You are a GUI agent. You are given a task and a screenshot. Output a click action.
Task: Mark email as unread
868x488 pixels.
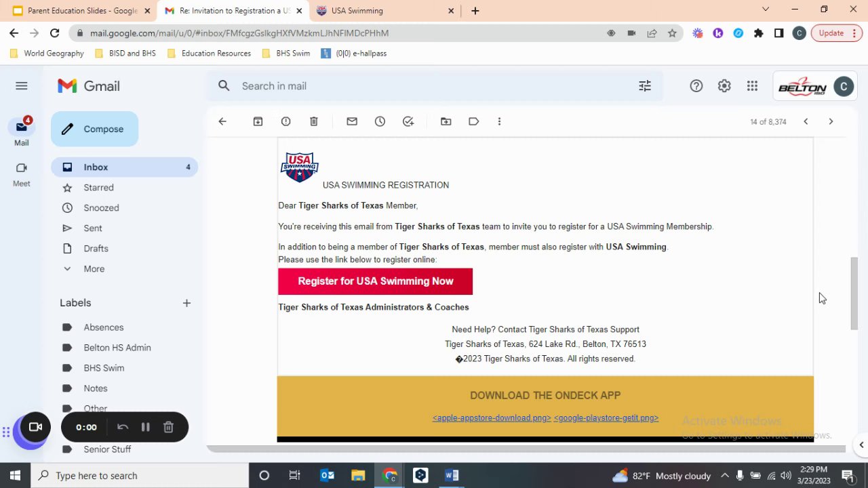point(351,121)
